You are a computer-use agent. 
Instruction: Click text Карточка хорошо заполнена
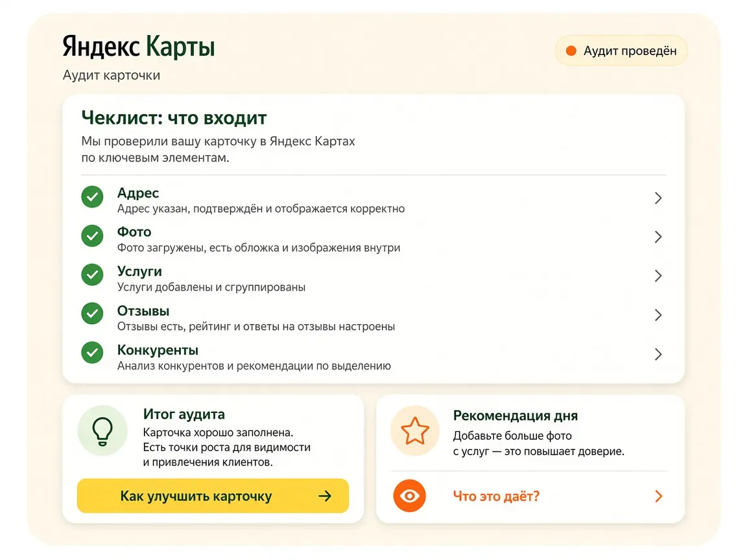tap(218, 432)
